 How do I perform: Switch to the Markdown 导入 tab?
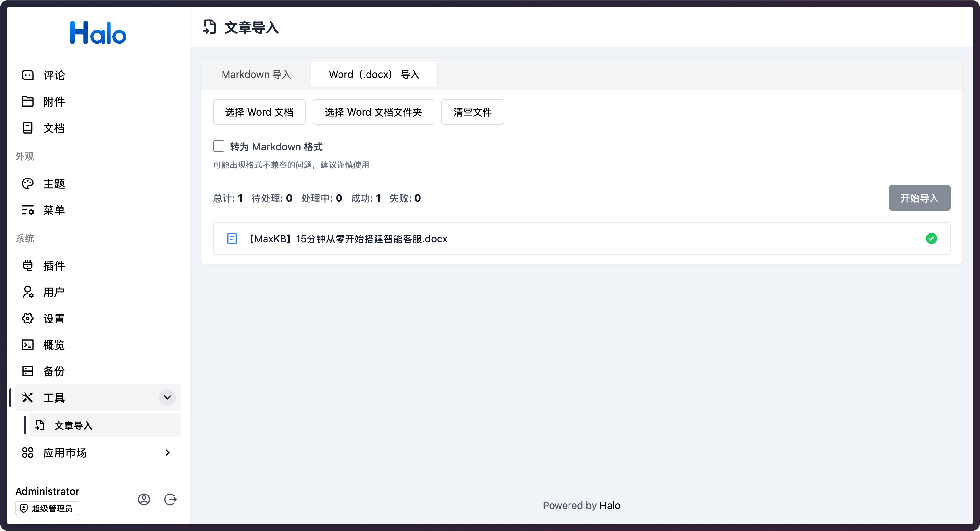[x=256, y=74]
